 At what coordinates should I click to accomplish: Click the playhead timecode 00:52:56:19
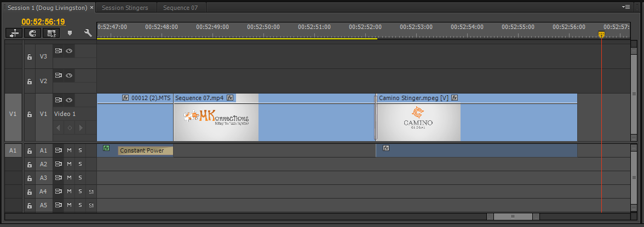43,21
